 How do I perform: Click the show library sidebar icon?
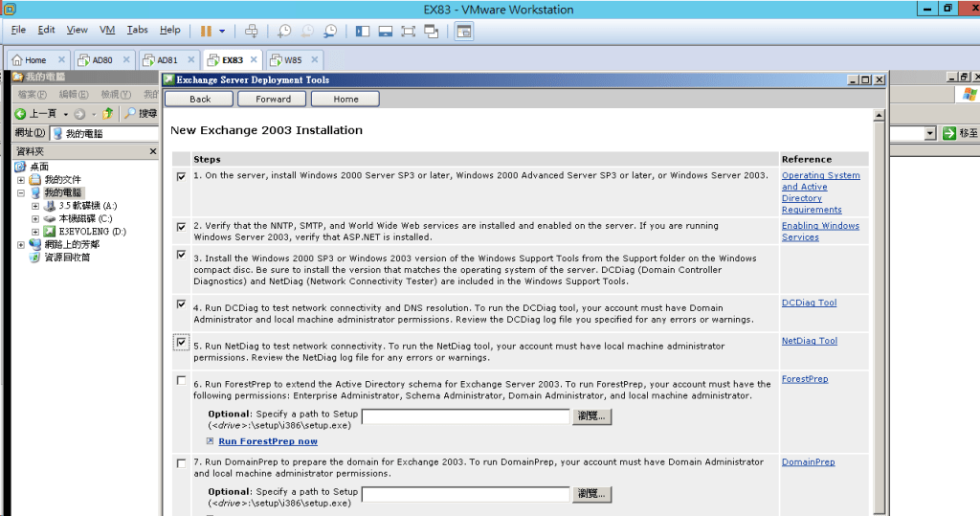click(363, 31)
